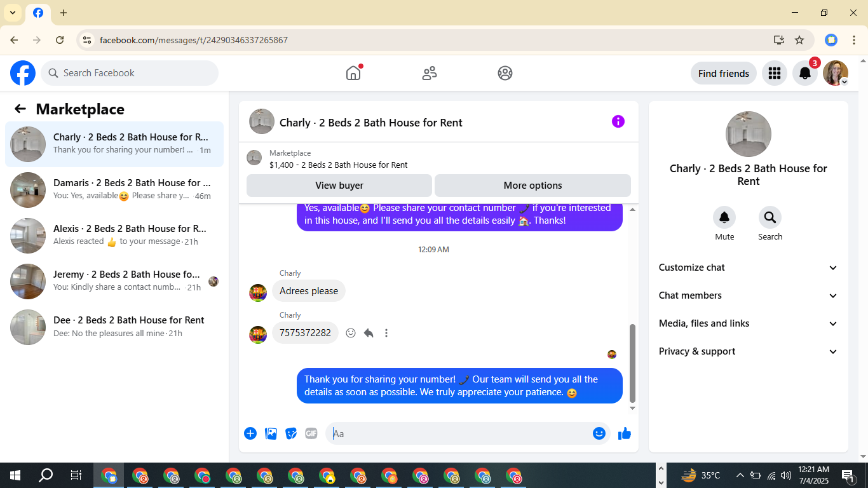Open Dee conversation in list
The height and width of the screenshot is (488, 868).
pos(114,327)
